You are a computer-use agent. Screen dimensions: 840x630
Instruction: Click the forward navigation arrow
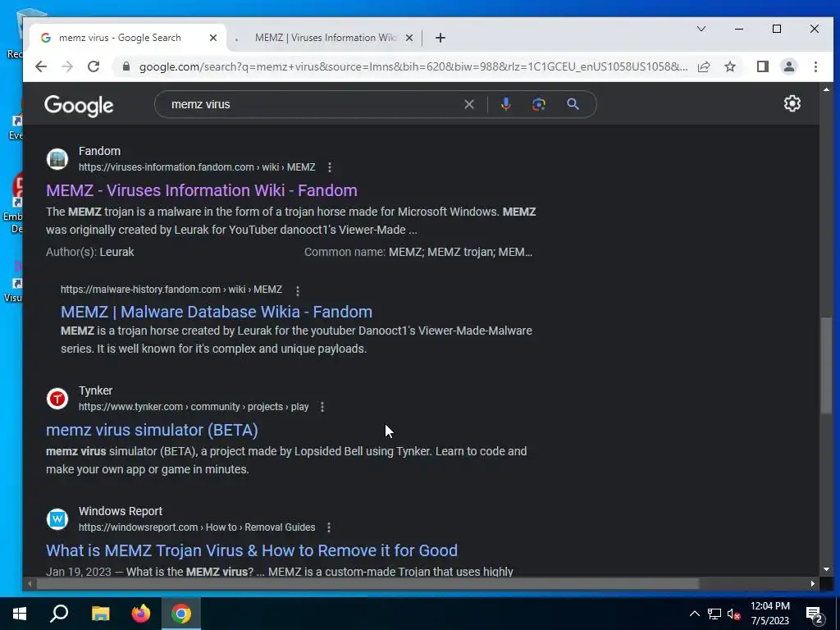67,66
